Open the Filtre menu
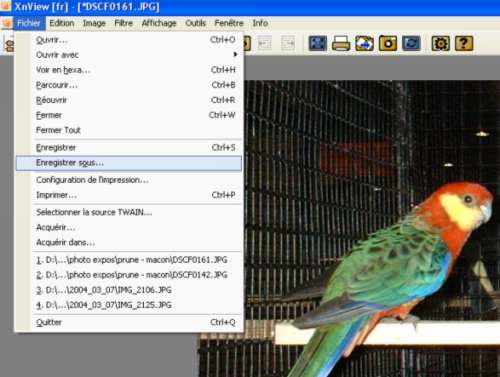 123,23
